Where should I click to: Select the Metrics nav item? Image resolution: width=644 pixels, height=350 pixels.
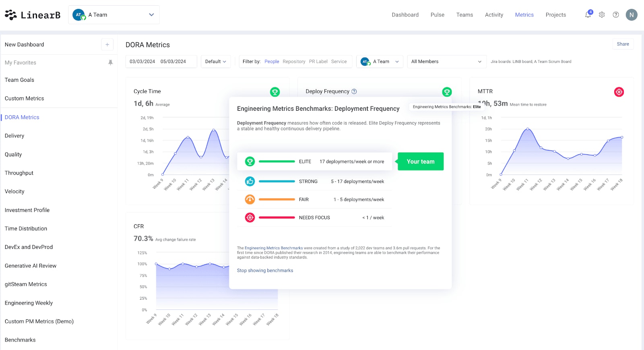tap(524, 15)
